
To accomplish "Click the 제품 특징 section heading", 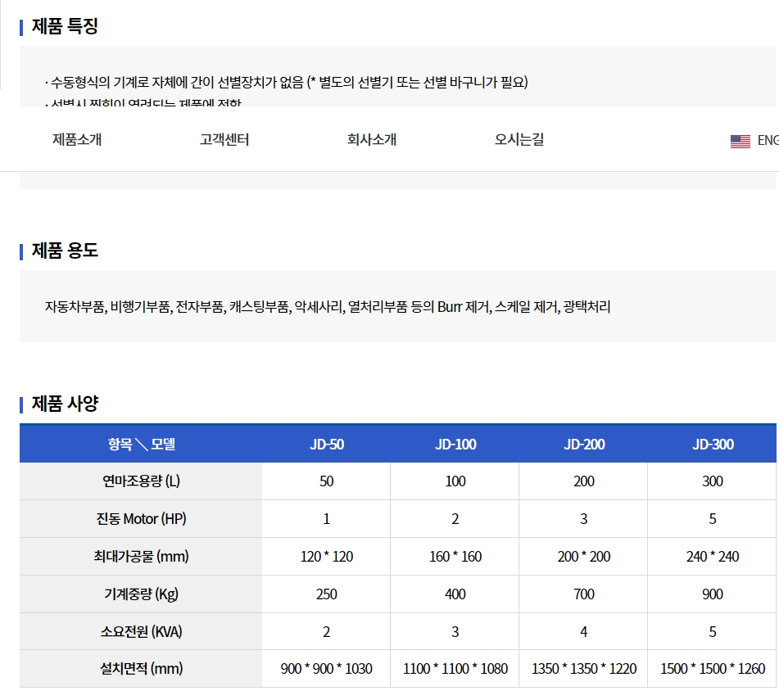I will coord(65,26).
